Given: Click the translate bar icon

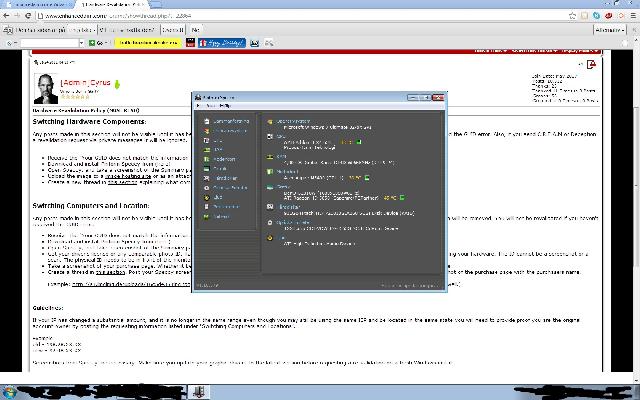Looking at the screenshot, I should pyautogui.click(x=8, y=30).
